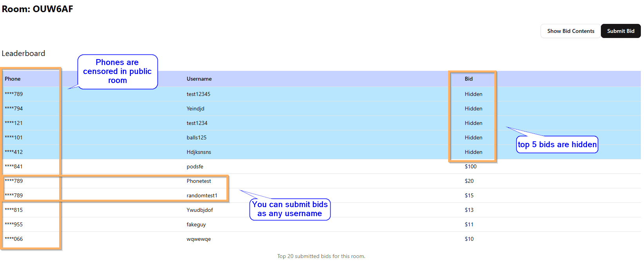Image resolution: width=644 pixels, height=278 pixels.
Task: Select username Ywudbjdof
Action: [x=200, y=210]
